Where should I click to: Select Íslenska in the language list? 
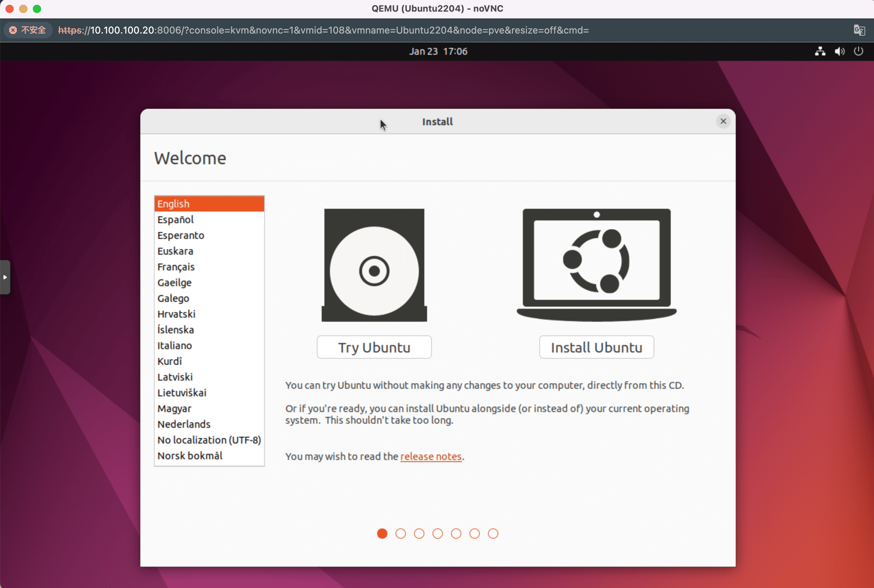(x=209, y=330)
